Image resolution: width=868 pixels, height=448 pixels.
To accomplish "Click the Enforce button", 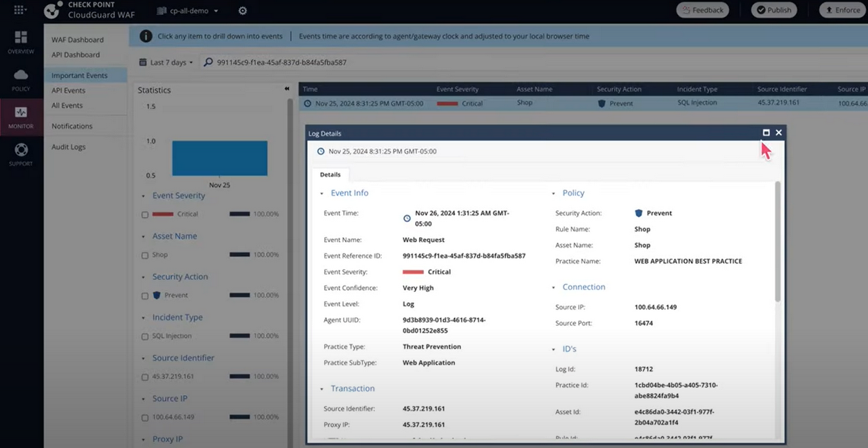I will 842,10.
